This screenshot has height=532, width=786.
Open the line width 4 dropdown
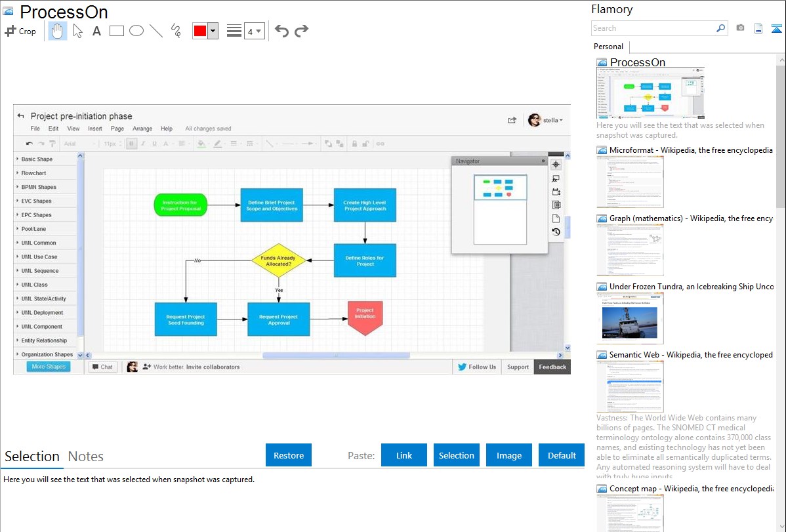pos(254,31)
